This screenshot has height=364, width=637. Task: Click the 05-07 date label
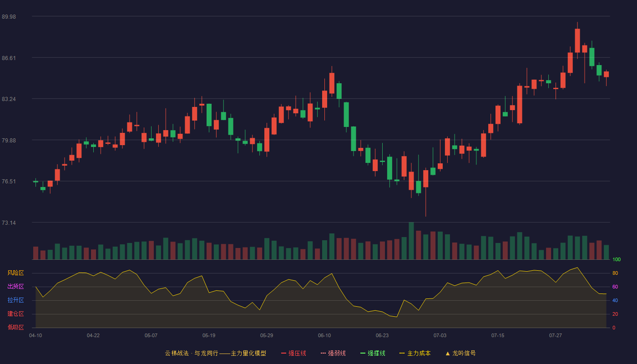(x=151, y=335)
